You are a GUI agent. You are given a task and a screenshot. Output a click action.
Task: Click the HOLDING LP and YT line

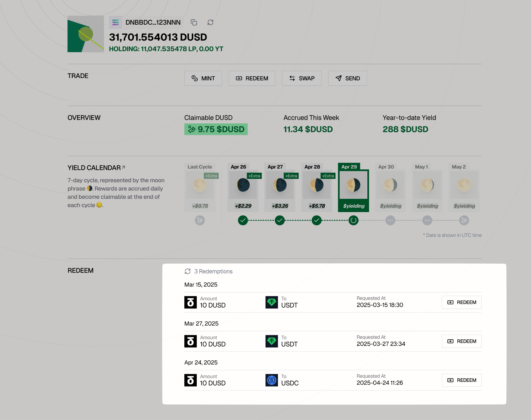[x=166, y=49]
